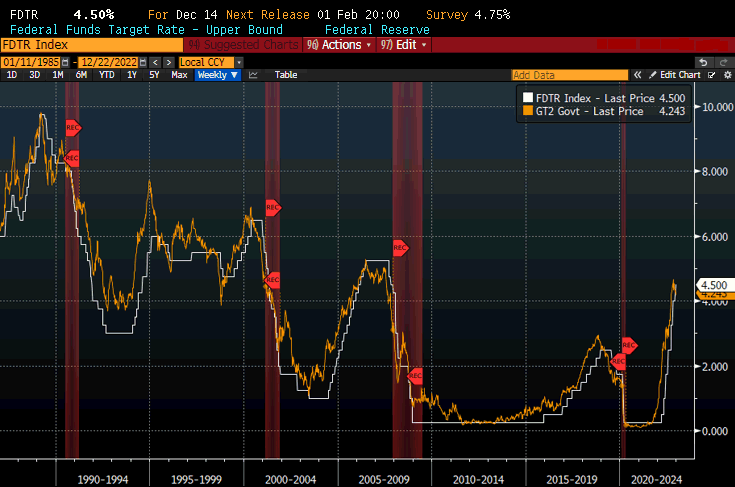Click REC marker at 2008 recession start
Viewport: 735px width, 487px height.
coord(401,247)
